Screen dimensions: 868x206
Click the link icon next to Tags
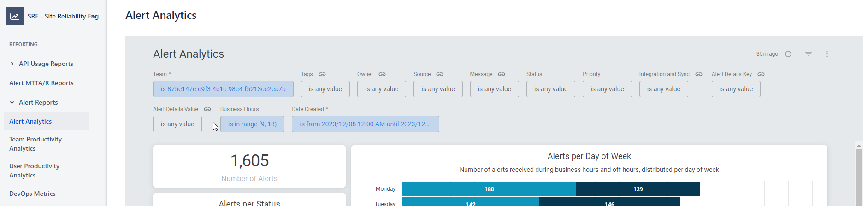pos(322,74)
